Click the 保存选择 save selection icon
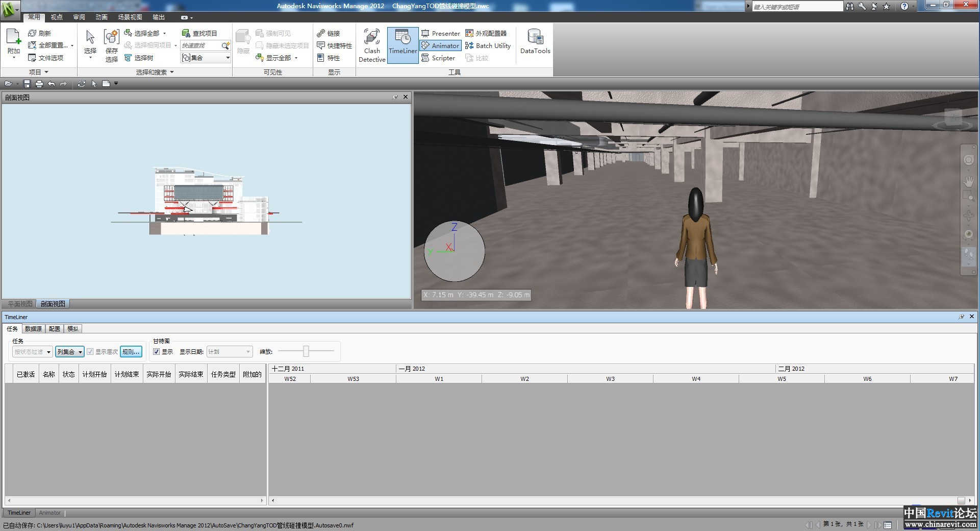 [111, 37]
